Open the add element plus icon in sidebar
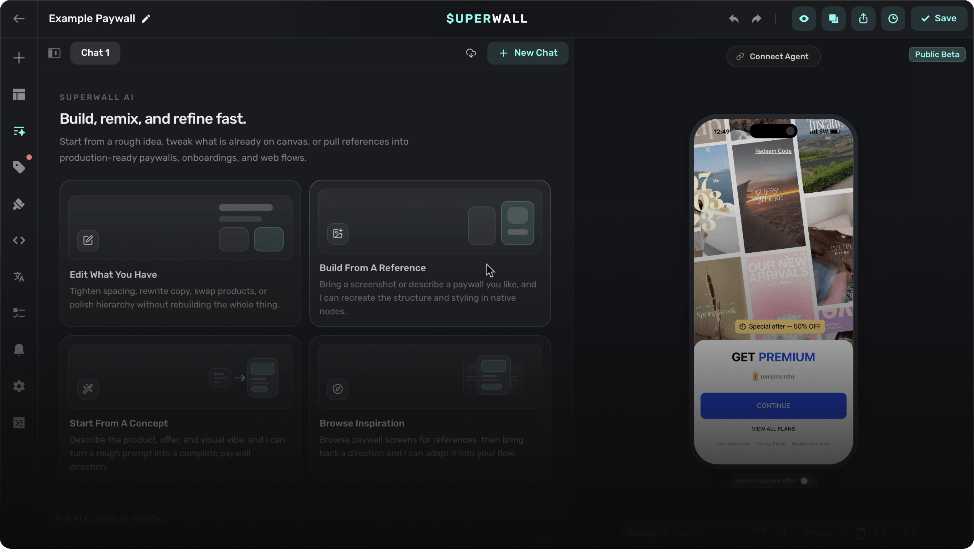The height and width of the screenshot is (560, 974). 19,58
